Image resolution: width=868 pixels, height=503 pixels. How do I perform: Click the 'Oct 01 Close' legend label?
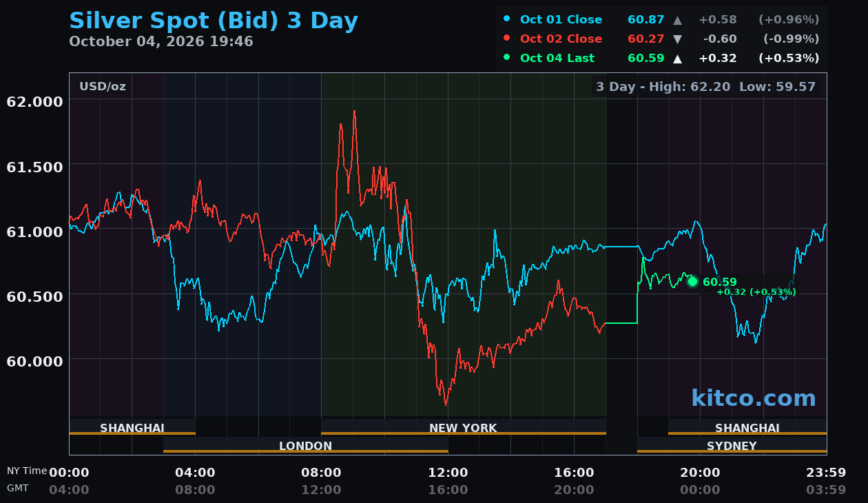click(561, 20)
